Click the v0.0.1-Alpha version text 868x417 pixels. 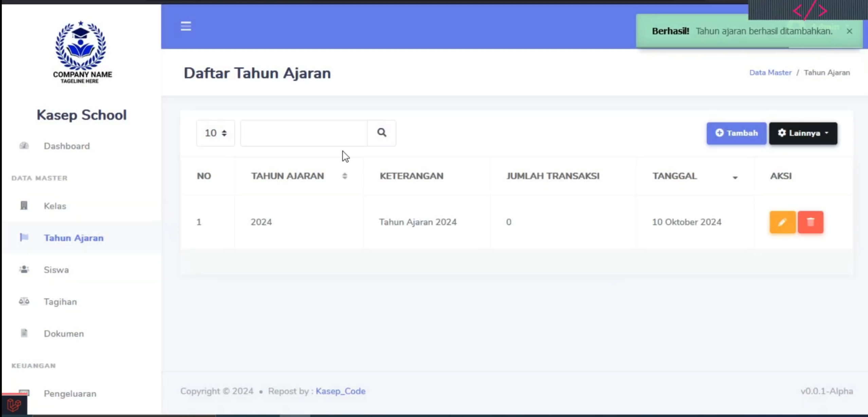point(827,391)
